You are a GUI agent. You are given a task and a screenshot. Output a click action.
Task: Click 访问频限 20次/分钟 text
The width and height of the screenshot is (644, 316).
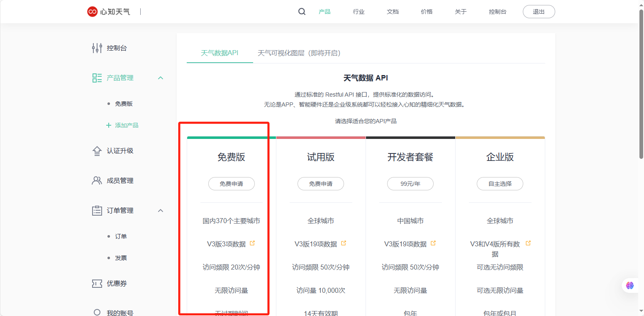[232, 267]
